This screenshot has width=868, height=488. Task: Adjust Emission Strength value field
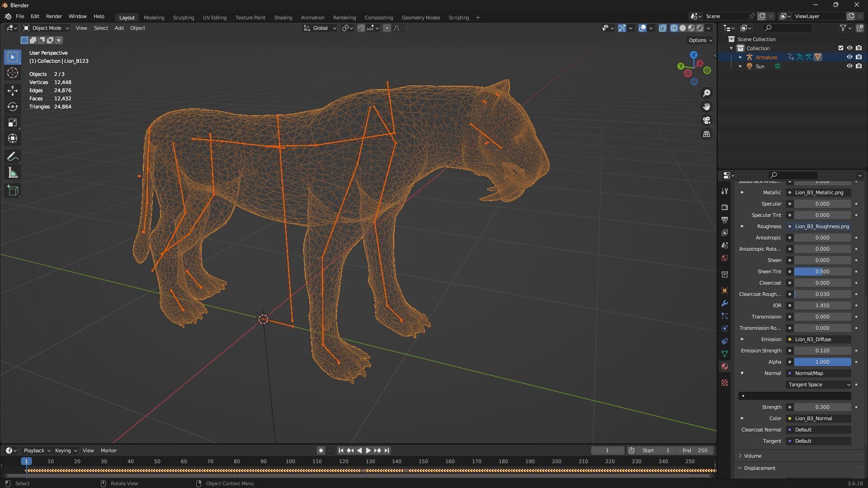(x=822, y=351)
